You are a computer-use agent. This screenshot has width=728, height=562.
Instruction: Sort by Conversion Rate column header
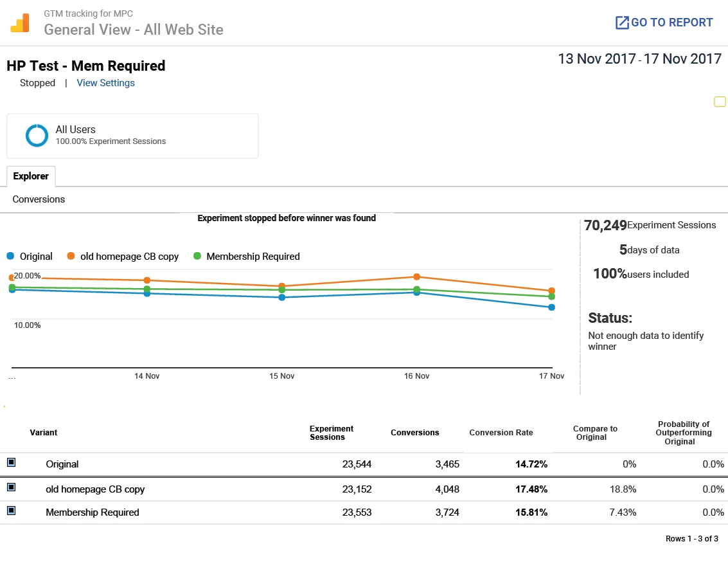pyautogui.click(x=501, y=432)
